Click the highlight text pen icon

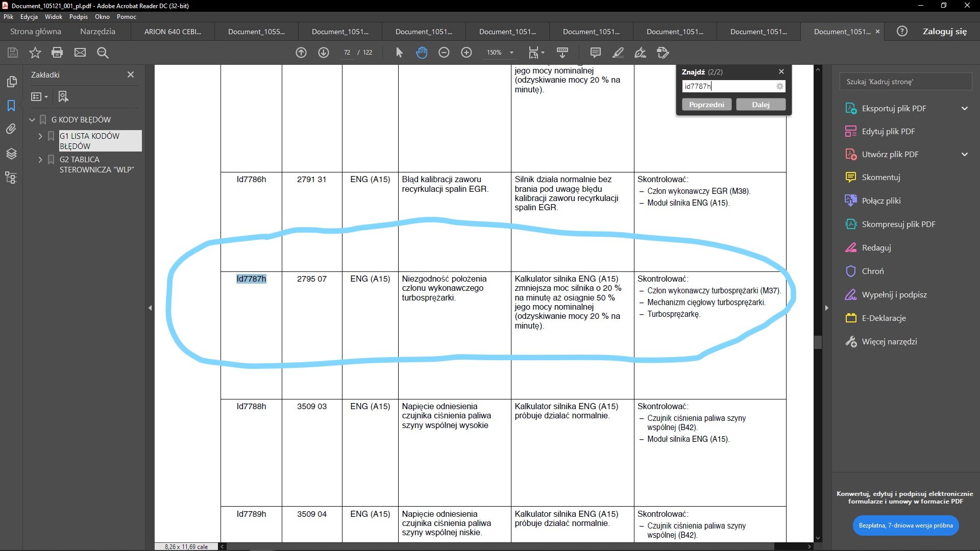coord(618,53)
